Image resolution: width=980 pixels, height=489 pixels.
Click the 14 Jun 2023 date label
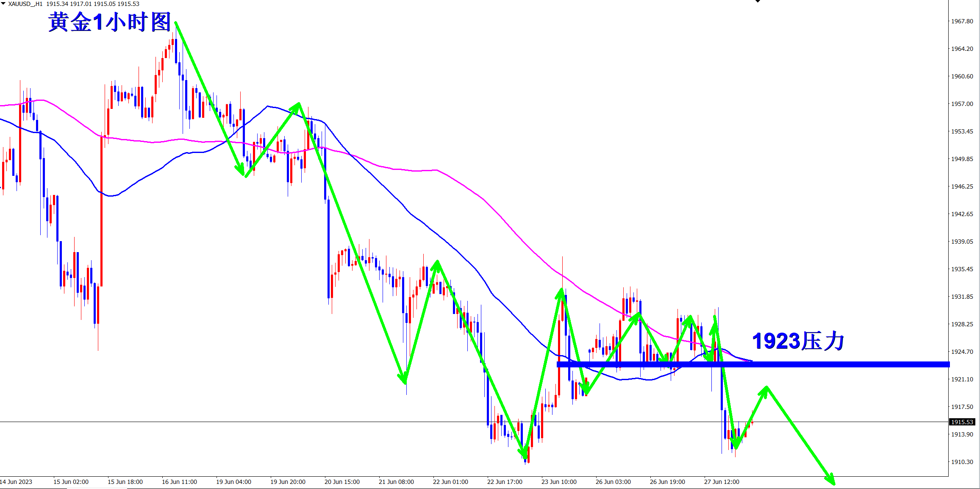(x=16, y=482)
